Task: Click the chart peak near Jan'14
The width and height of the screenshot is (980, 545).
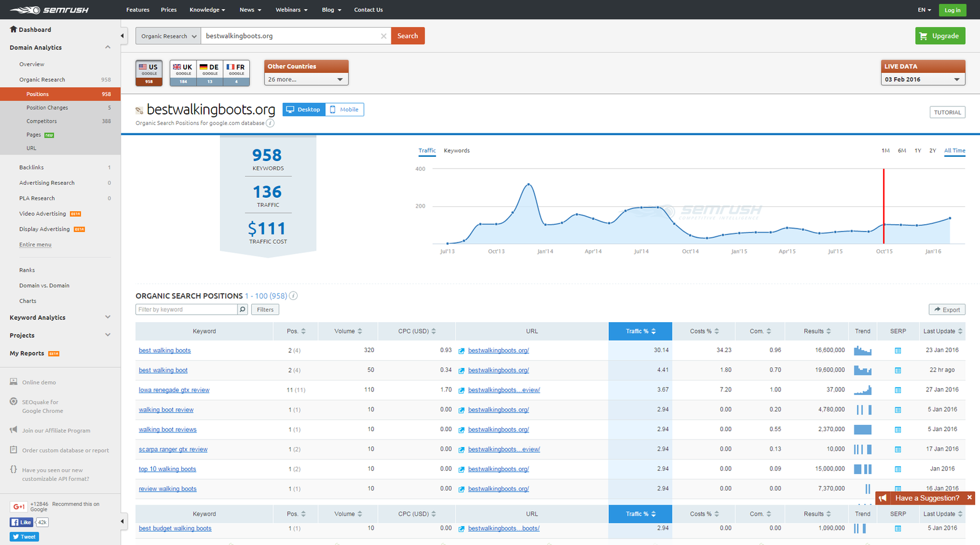Action: tap(529, 184)
